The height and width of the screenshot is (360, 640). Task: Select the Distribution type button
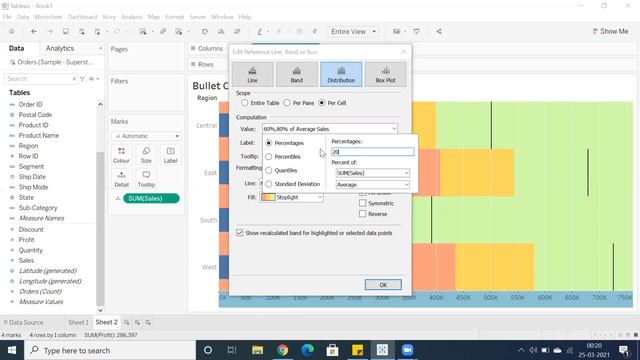[341, 74]
